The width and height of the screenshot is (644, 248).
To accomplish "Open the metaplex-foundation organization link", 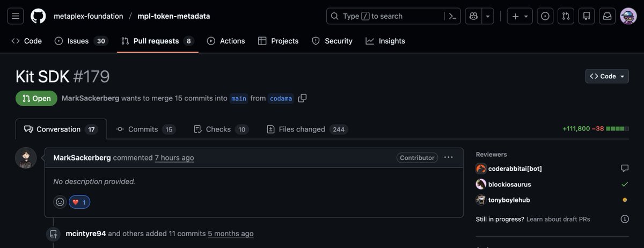I will point(88,16).
